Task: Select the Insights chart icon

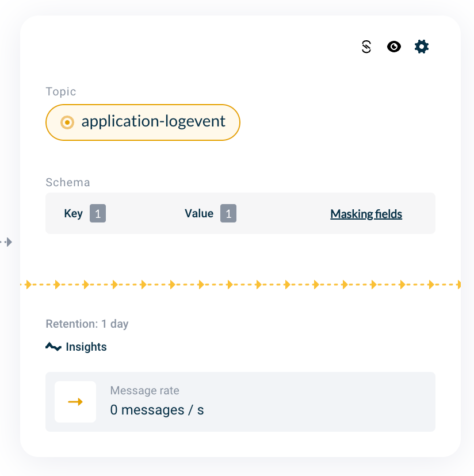Action: tap(53, 347)
